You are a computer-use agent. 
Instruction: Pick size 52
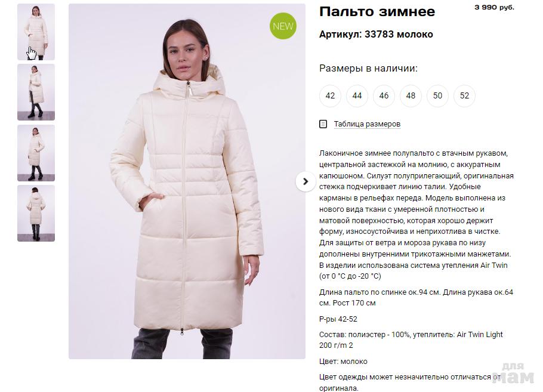pos(464,95)
